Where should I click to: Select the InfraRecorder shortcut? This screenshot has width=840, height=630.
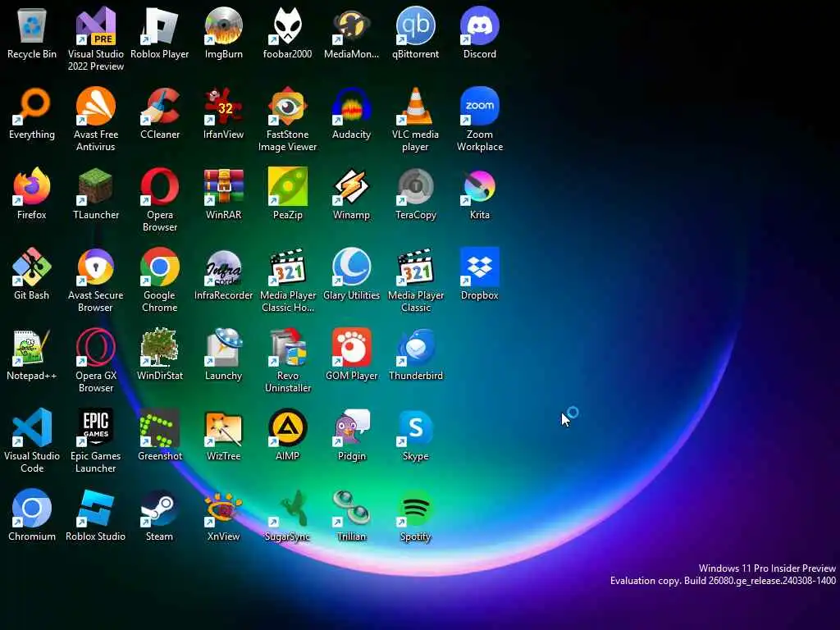point(223,267)
